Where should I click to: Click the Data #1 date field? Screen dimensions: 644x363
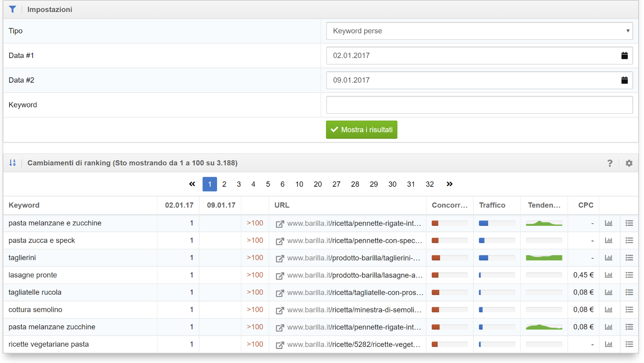tap(479, 56)
